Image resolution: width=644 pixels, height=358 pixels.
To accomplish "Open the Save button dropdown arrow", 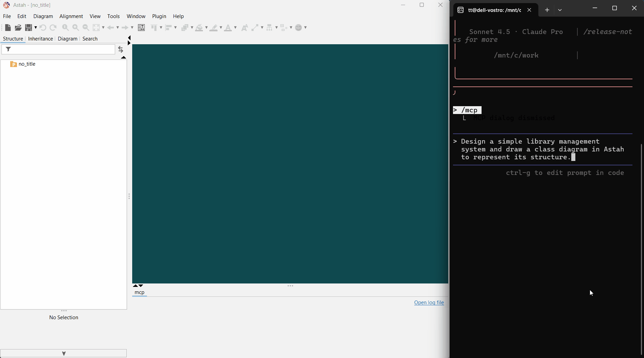I will click(36, 28).
